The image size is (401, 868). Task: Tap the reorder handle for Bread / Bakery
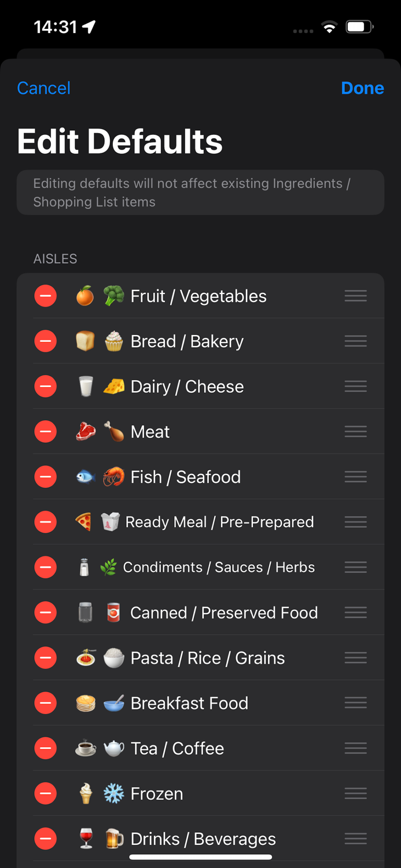(x=355, y=341)
